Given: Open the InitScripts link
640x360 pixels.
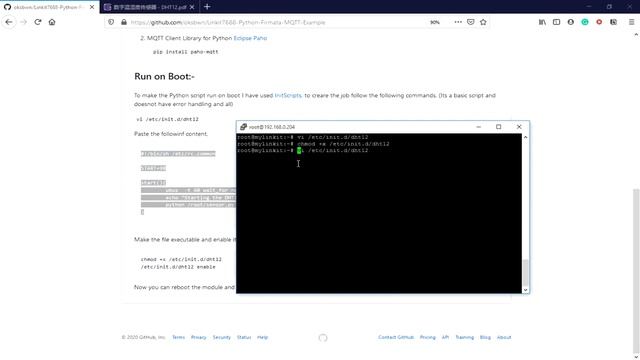Looking at the screenshot, I should [288, 95].
